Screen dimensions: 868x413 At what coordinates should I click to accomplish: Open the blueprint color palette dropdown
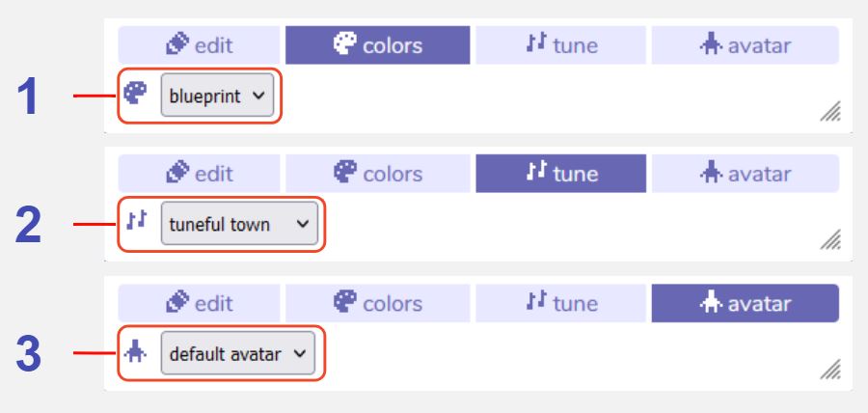click(217, 96)
